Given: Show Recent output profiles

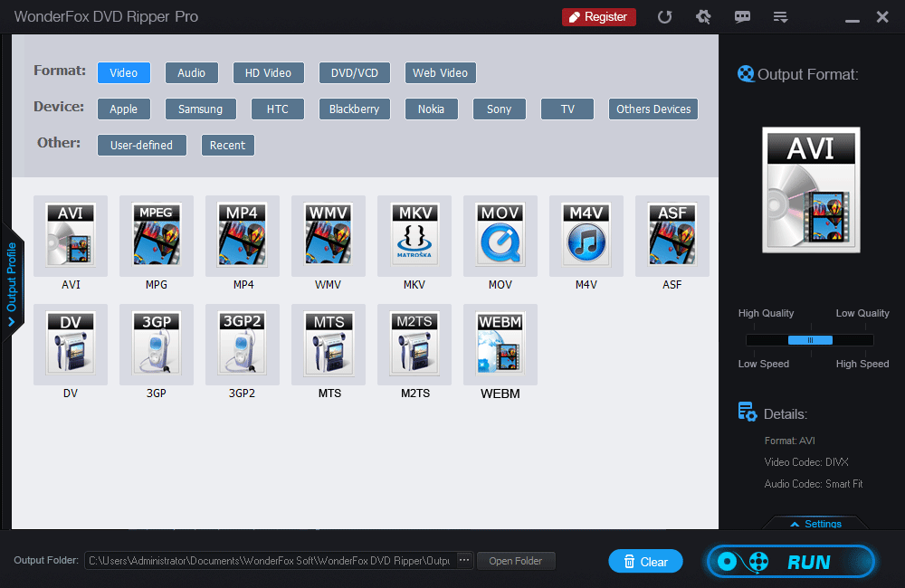Looking at the screenshot, I should coord(227,146).
